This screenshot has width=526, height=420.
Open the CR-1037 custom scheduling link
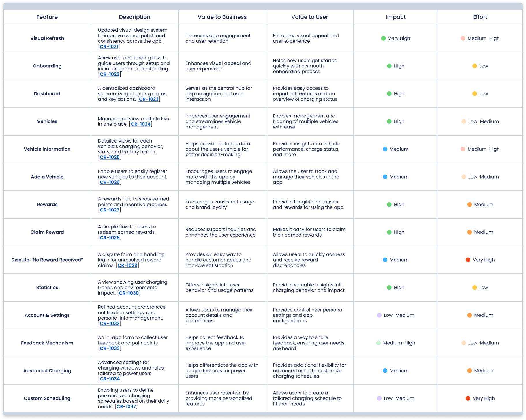(126, 407)
